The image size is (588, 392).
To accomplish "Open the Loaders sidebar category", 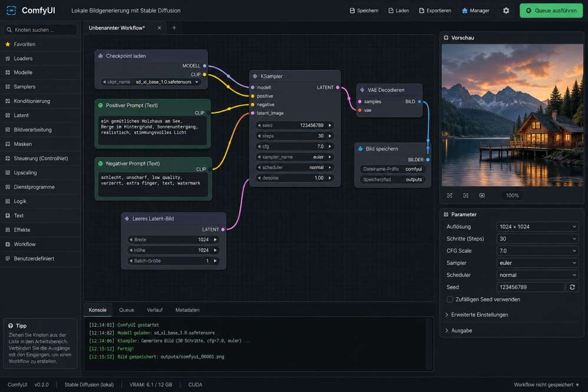I will tap(41, 58).
